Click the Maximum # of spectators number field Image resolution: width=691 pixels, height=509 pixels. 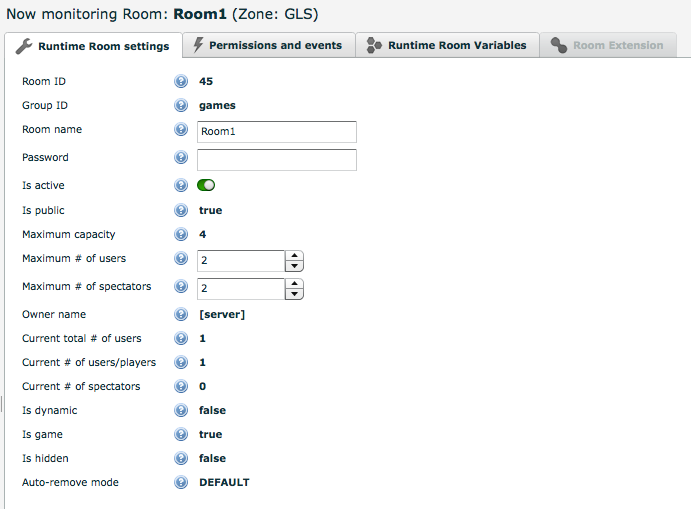(x=241, y=289)
